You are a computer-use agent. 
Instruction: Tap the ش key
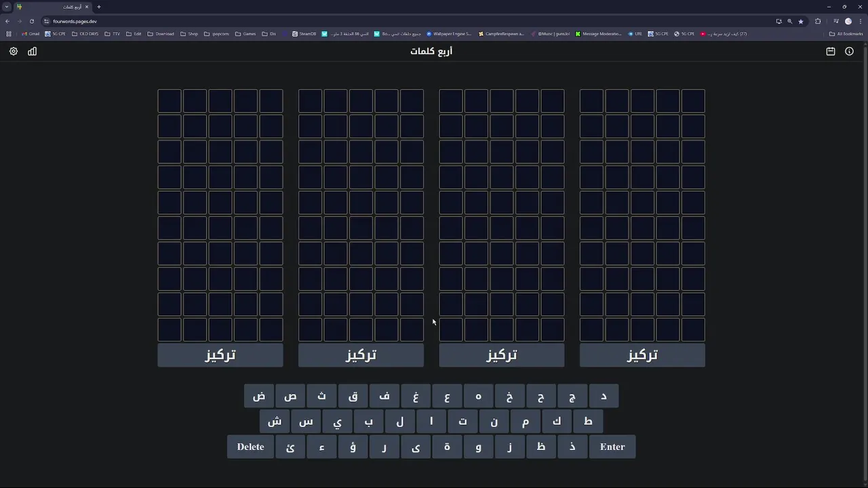pos(275,422)
